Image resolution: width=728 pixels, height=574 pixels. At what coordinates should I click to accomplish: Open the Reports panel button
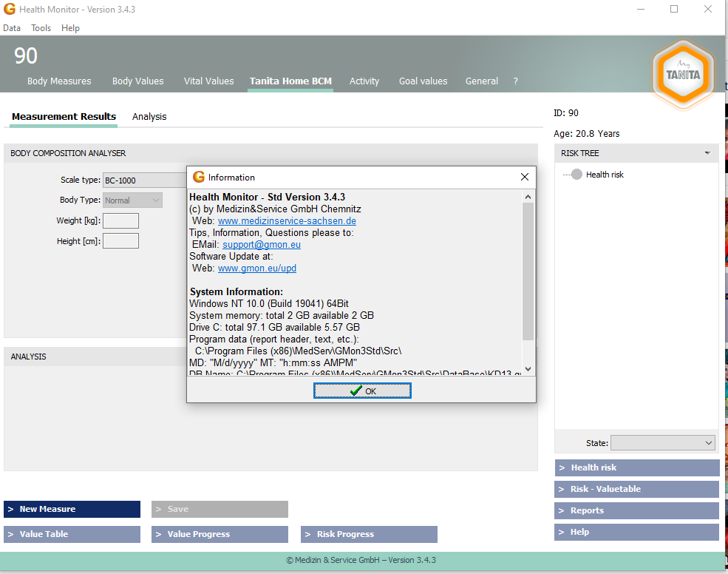pyautogui.click(x=636, y=510)
